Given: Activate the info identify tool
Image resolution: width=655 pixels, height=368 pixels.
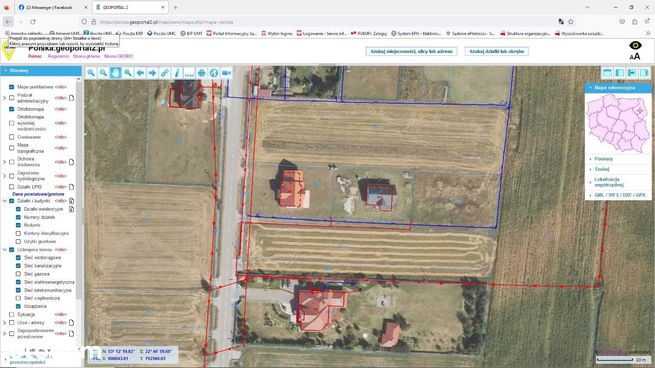Looking at the screenshot, I should [x=177, y=73].
